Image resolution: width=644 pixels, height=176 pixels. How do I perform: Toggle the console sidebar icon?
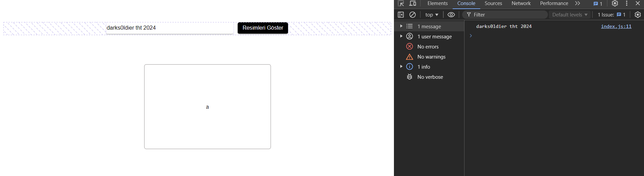pyautogui.click(x=401, y=14)
